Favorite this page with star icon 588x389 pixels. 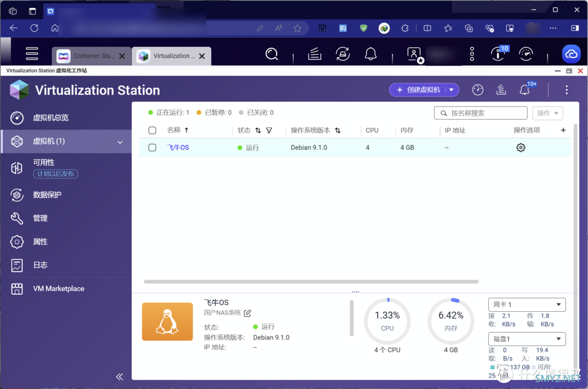(x=297, y=28)
